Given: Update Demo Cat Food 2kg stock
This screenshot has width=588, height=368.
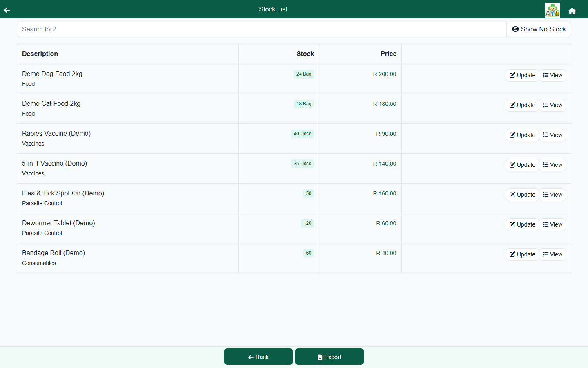Looking at the screenshot, I should coord(522,105).
